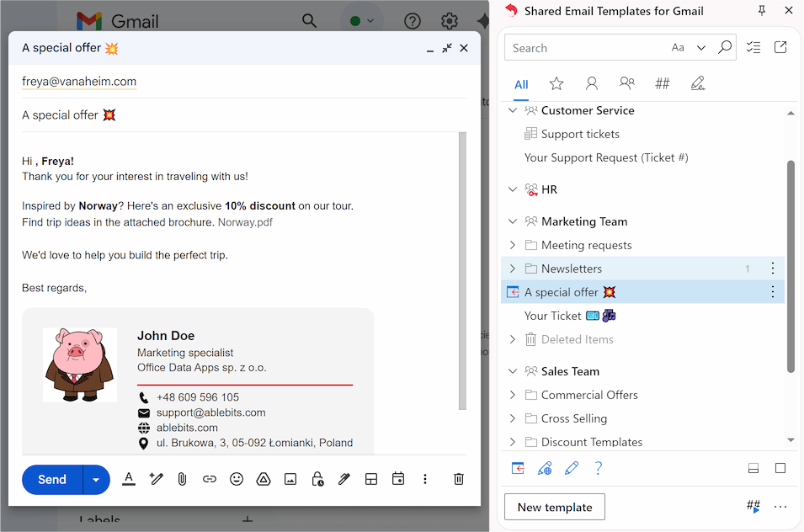804x532 pixels.
Task: Collapse the Marketing Team node
Action: pyautogui.click(x=512, y=221)
